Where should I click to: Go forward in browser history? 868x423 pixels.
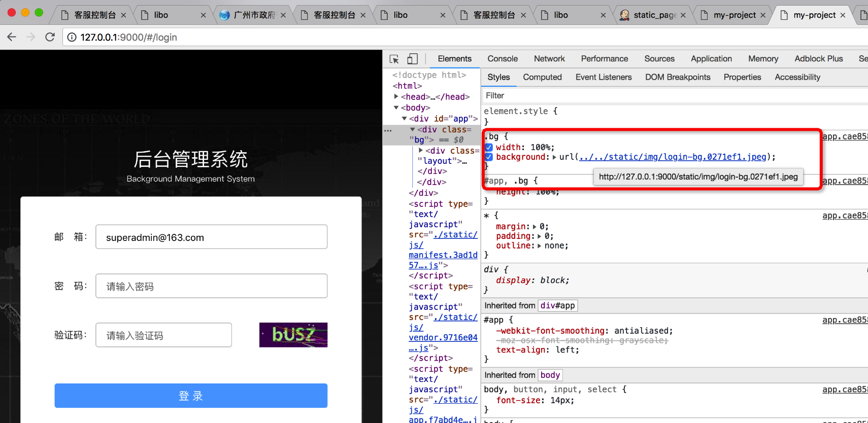(30, 37)
